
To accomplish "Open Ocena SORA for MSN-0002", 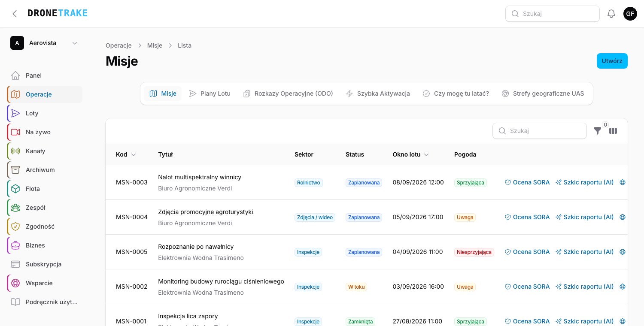I will click(x=527, y=287).
